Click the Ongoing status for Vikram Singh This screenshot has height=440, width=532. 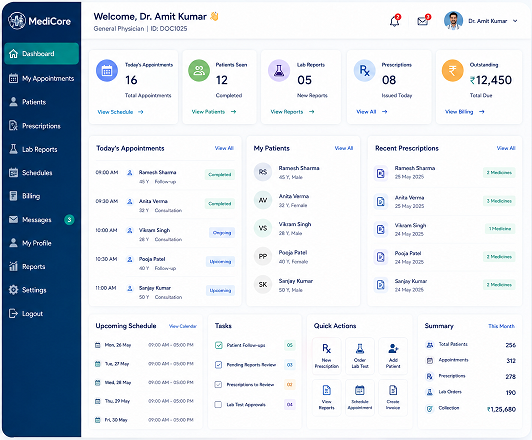(222, 233)
